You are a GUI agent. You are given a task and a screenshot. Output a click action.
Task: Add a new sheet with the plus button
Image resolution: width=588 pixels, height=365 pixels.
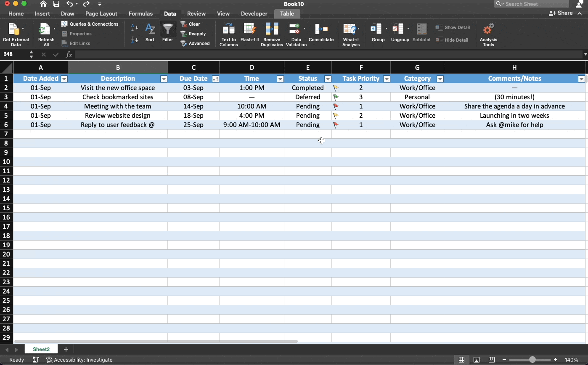point(66,349)
